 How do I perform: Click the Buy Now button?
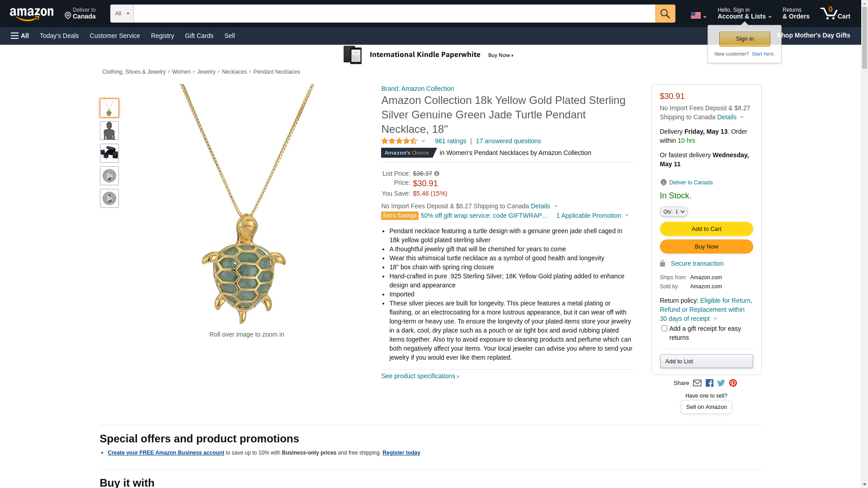coord(706,247)
